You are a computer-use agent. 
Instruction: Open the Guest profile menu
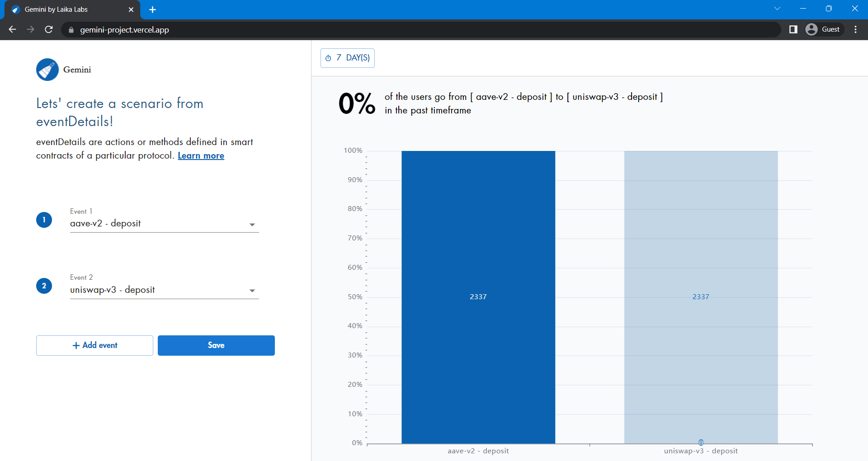(x=824, y=29)
